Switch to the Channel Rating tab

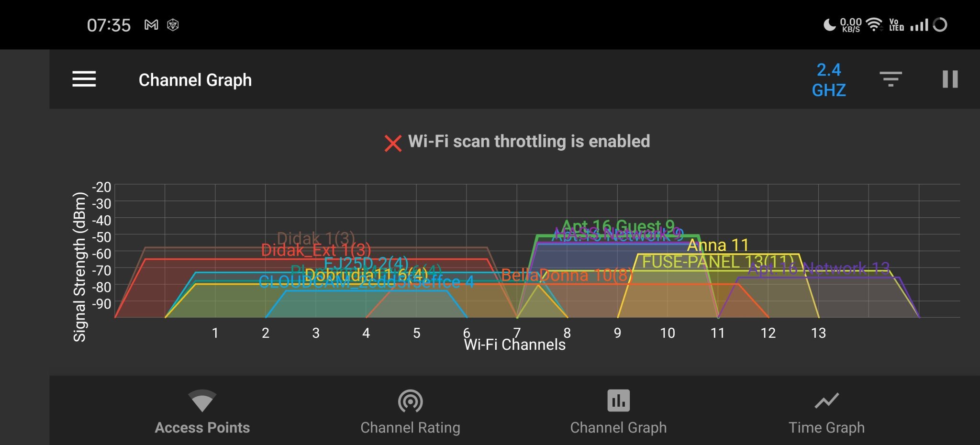point(410,427)
